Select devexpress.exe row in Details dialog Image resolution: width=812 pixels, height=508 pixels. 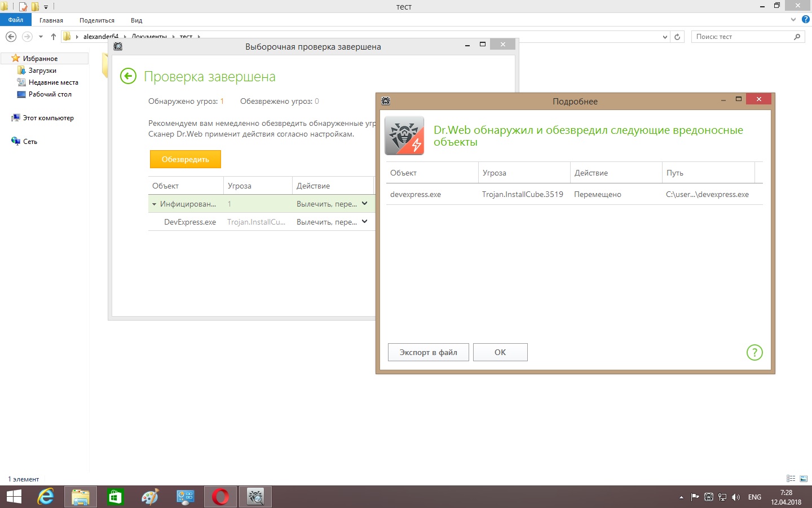click(x=574, y=194)
